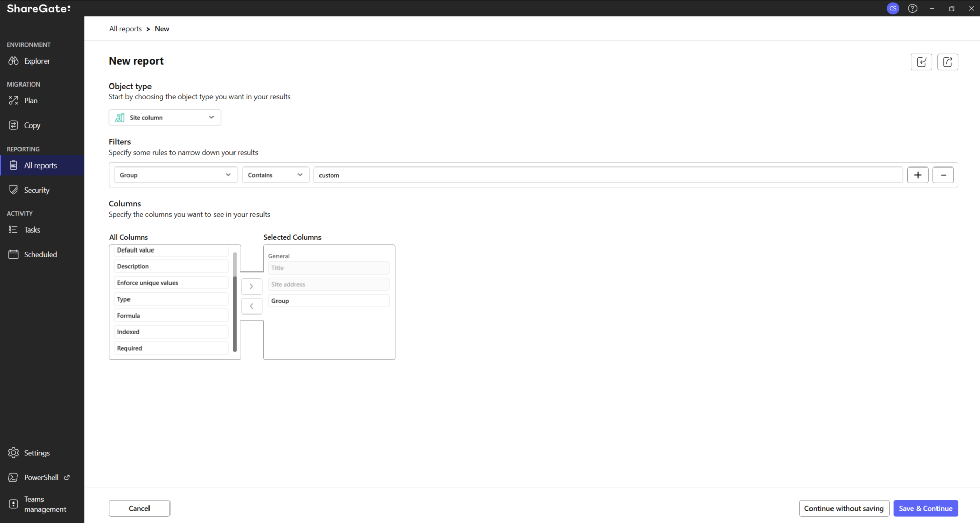Click the New breadcrumb item
Image resolution: width=980 pixels, height=523 pixels.
162,29
